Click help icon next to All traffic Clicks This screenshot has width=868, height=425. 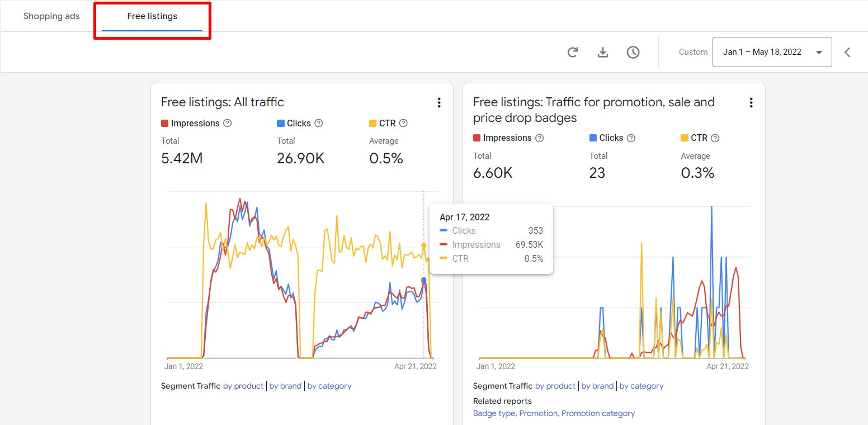pos(319,123)
